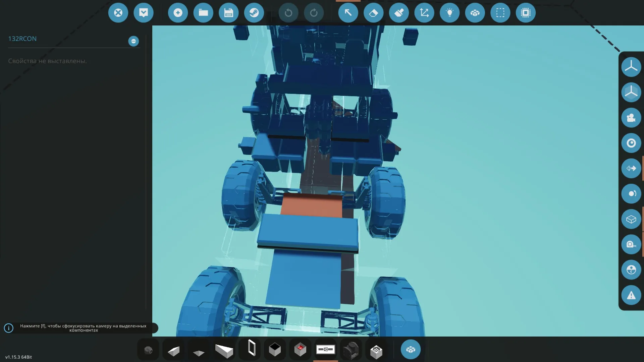644x362 pixels.
Task: Toggle the tape measure dimensions view
Action: (x=631, y=244)
